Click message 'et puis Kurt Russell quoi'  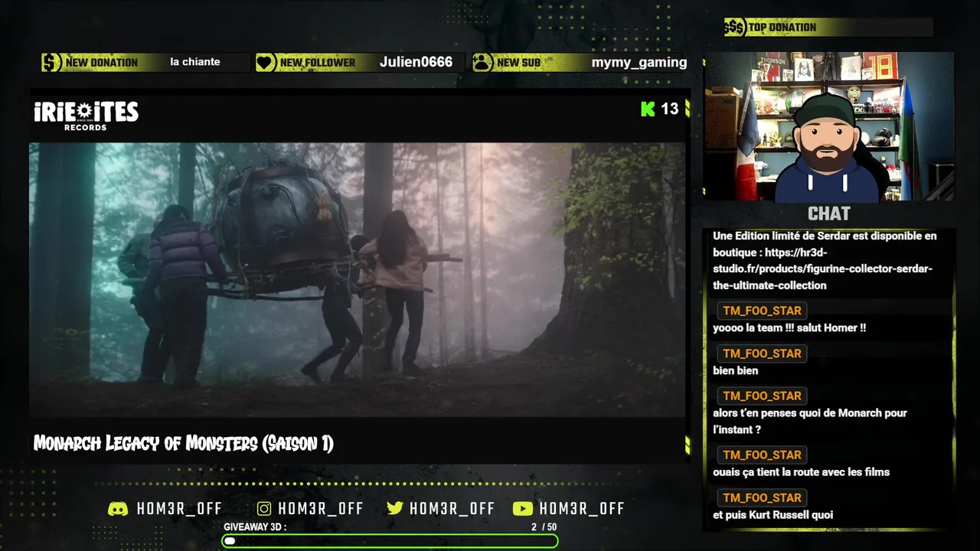pyautogui.click(x=773, y=515)
